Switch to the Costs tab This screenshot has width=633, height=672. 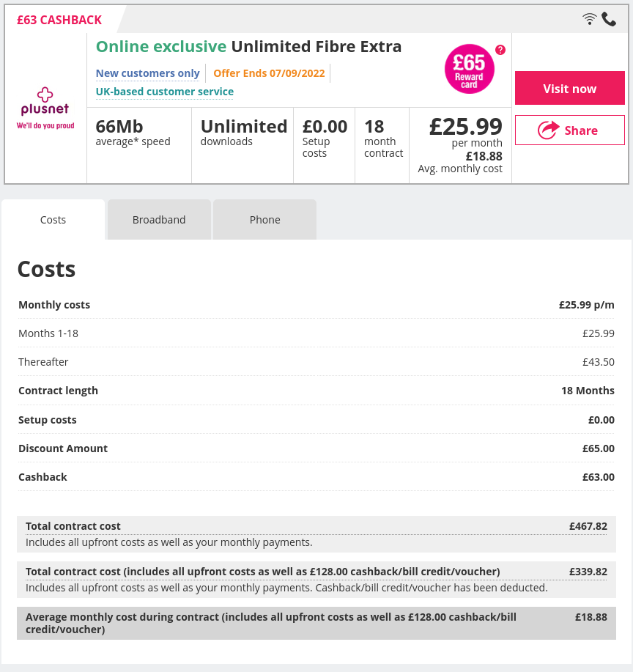tap(53, 220)
